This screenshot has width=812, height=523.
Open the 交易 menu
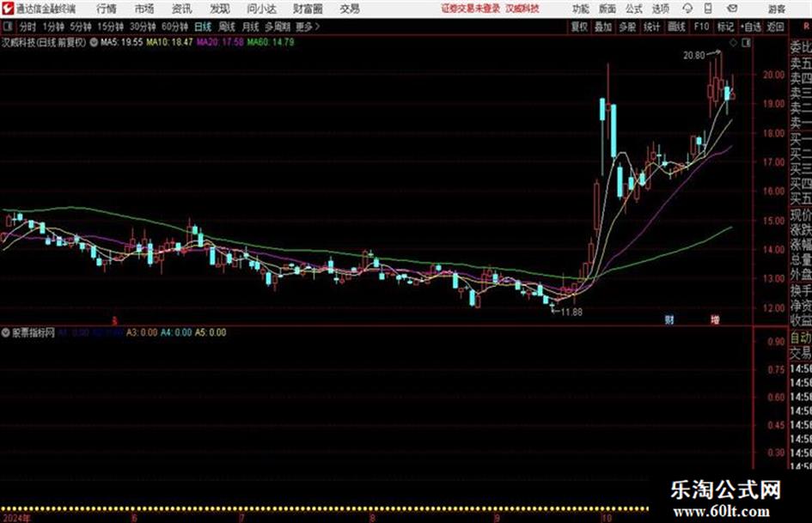point(350,9)
